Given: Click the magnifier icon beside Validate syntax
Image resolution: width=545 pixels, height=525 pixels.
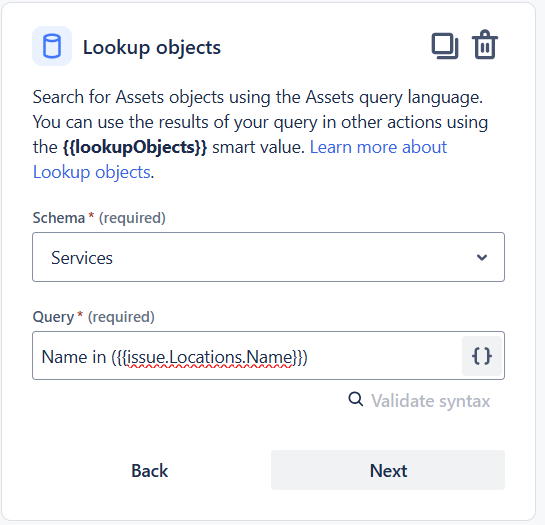Looking at the screenshot, I should coord(356,399).
